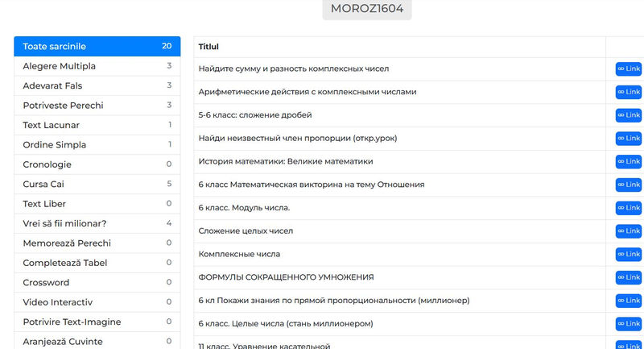Click Link beside Сложение целых чисел

click(x=629, y=231)
